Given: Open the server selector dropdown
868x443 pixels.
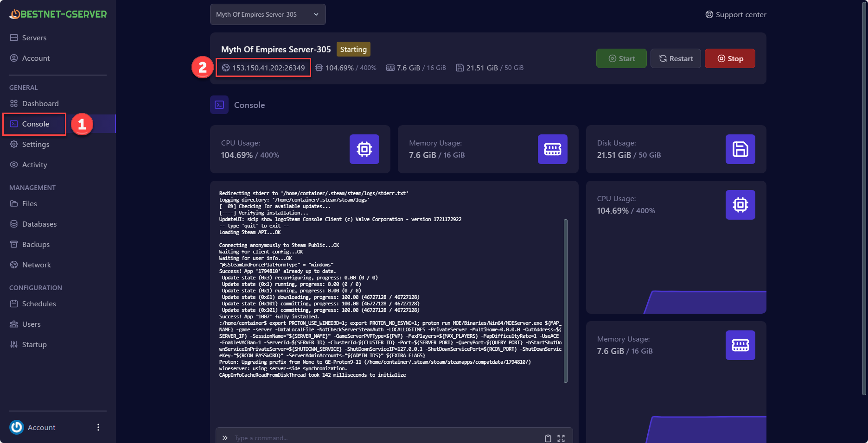Looking at the screenshot, I should coord(268,14).
